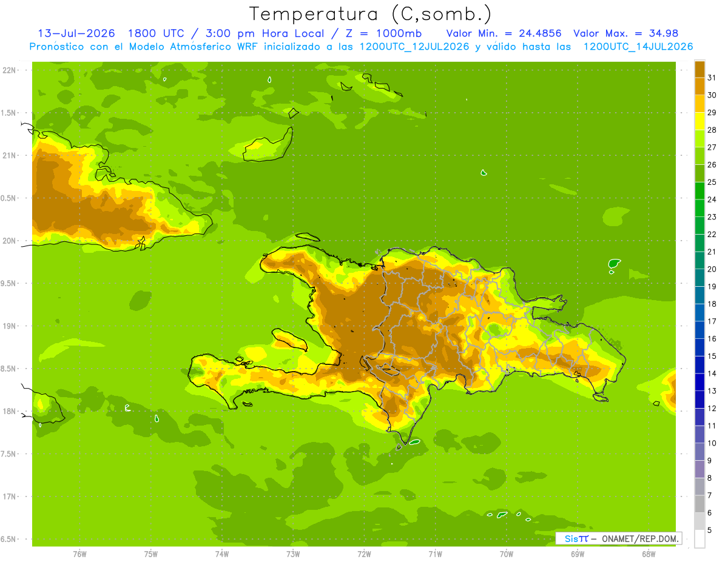Screen dimensions: 728x562
Task: Click the colorbar label "27"
Action: click(712, 147)
